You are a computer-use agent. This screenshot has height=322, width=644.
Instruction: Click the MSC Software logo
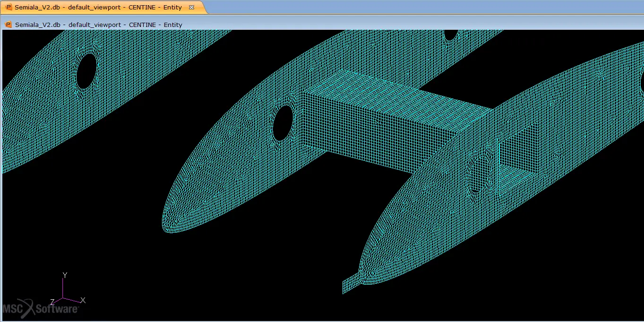click(x=40, y=308)
